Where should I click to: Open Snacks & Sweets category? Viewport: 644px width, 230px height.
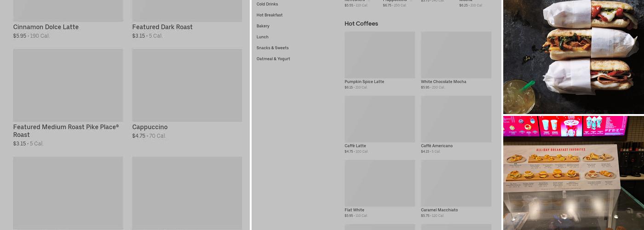point(273,48)
